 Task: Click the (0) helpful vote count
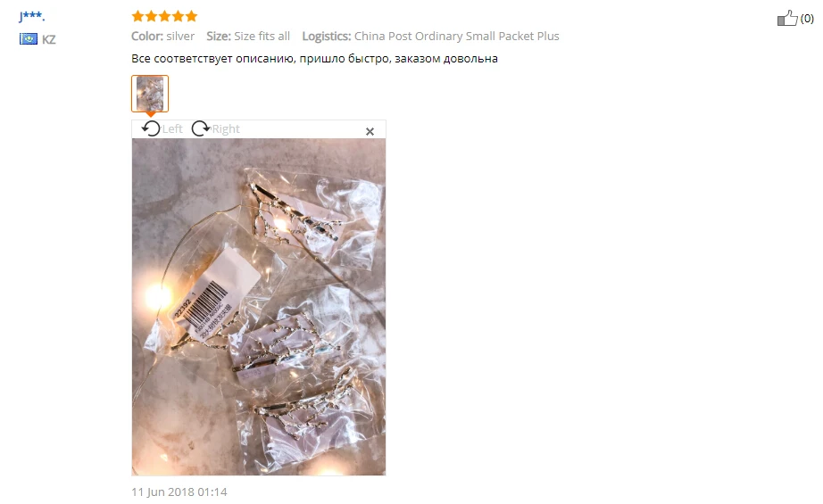click(x=807, y=19)
